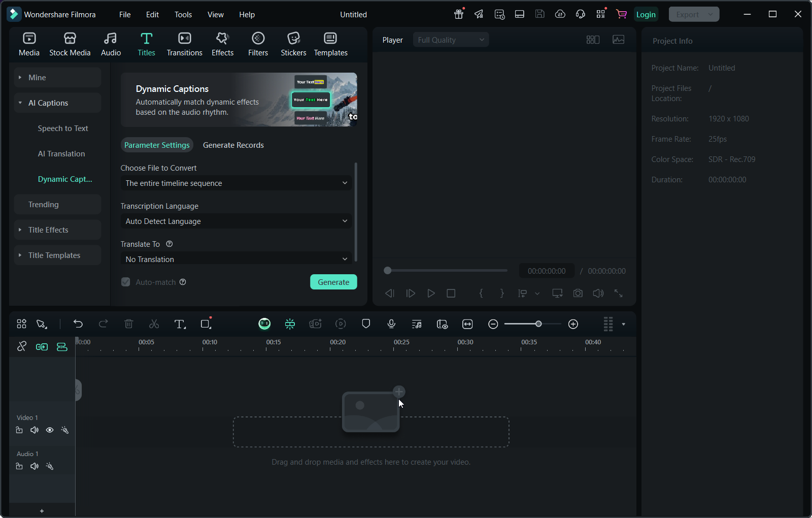The width and height of the screenshot is (812, 518).
Task: Expand the Title Templates category
Action: coord(57,255)
